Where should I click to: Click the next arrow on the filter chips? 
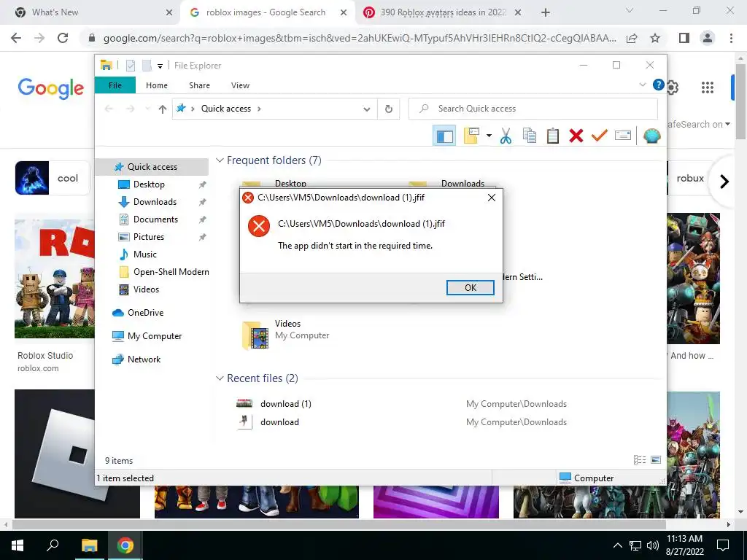pos(724,182)
